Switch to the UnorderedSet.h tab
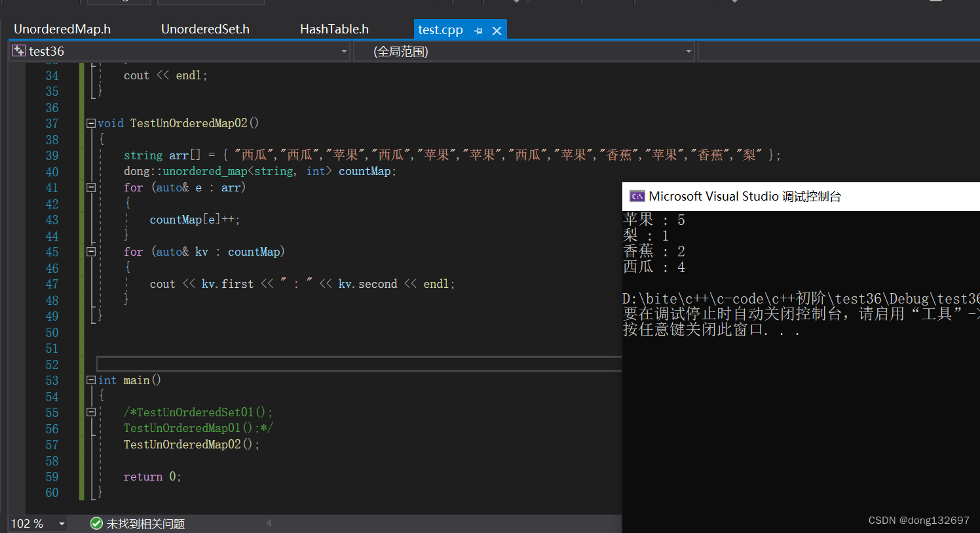The width and height of the screenshot is (980, 533). [205, 30]
